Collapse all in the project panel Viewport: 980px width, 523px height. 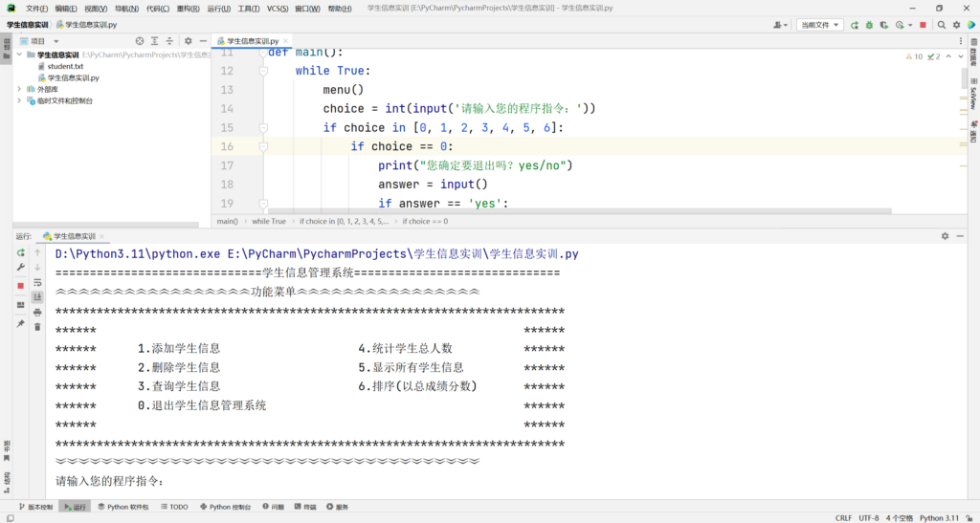tap(169, 41)
